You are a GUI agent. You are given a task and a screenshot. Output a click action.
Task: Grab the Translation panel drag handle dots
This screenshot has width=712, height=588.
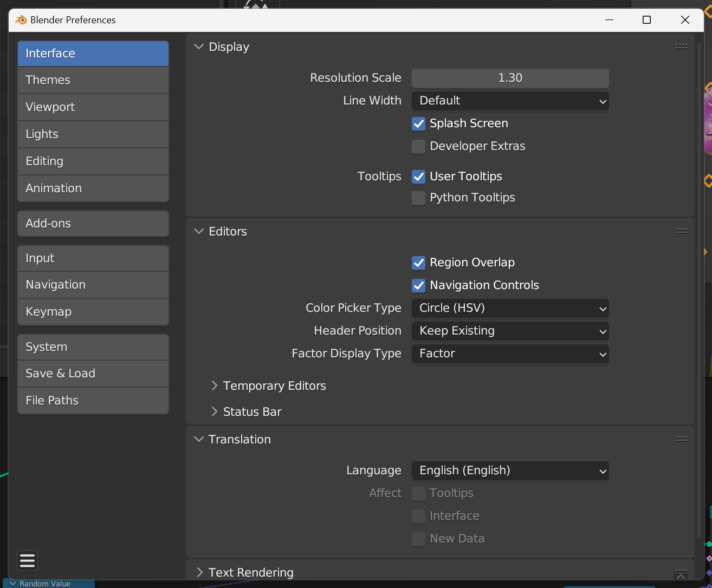pos(682,439)
